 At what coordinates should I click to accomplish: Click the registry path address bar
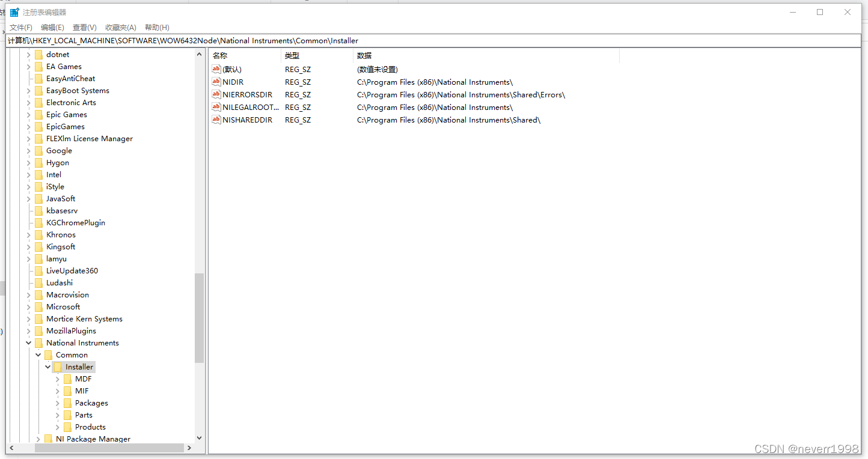[433, 41]
